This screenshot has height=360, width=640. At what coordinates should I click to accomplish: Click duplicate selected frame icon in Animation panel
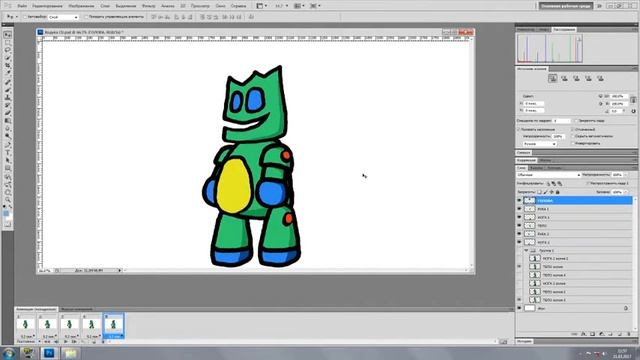point(93,342)
